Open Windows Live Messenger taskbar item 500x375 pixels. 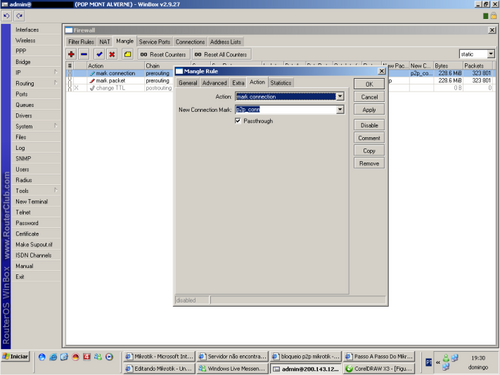(232, 368)
